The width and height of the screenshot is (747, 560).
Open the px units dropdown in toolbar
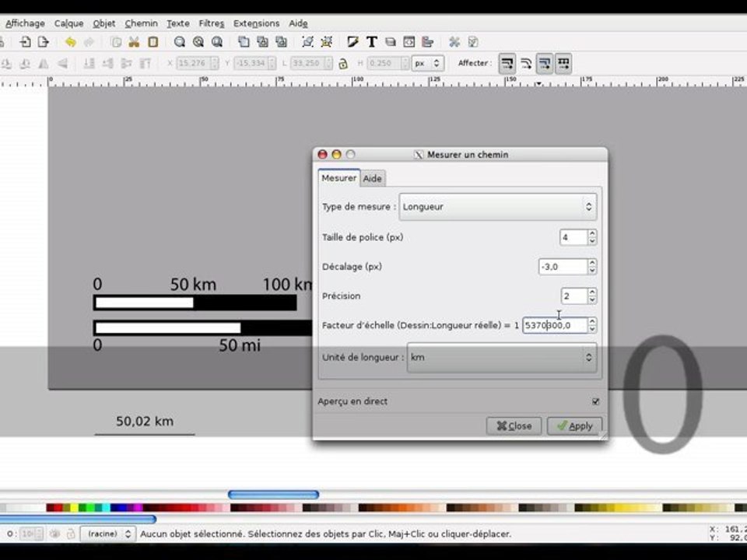[428, 63]
